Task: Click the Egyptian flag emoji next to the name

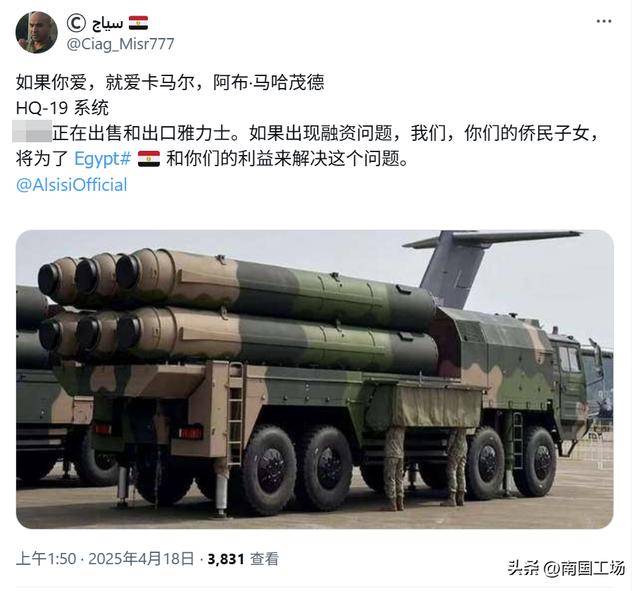Action: click(x=138, y=23)
